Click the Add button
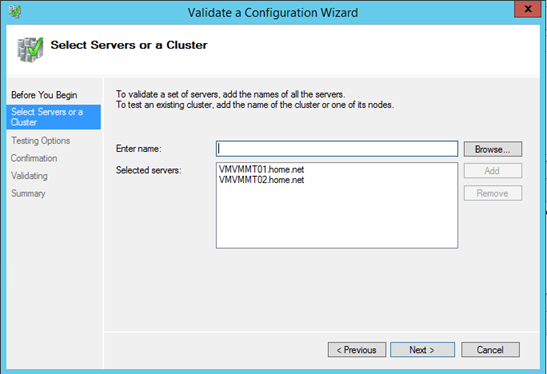The image size is (547, 374). [493, 171]
